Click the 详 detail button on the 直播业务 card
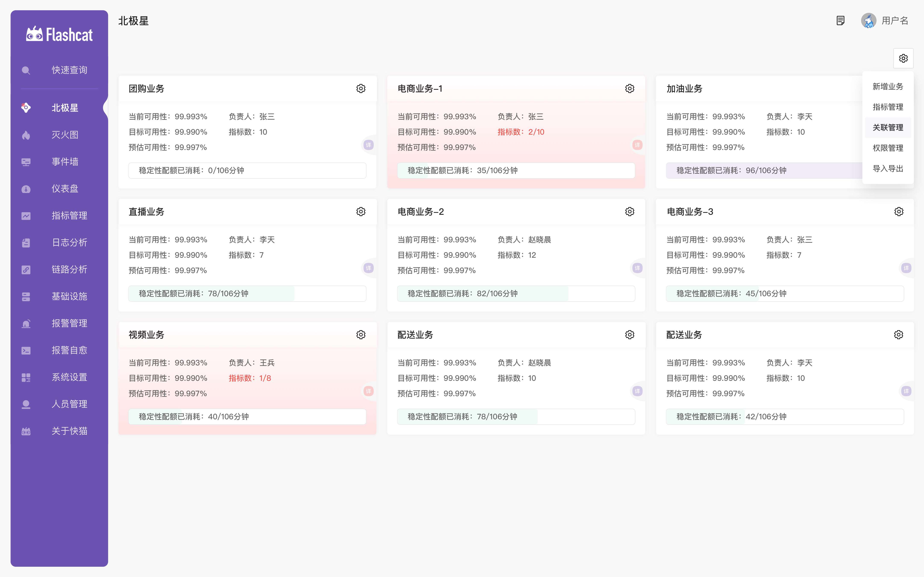Image resolution: width=924 pixels, height=577 pixels. [369, 268]
